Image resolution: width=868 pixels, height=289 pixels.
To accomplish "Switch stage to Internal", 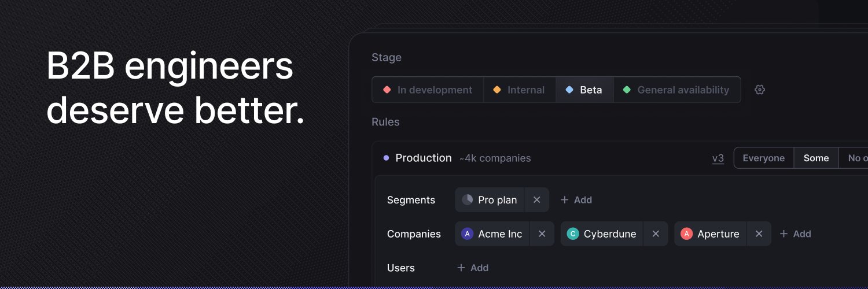I will click(x=519, y=90).
